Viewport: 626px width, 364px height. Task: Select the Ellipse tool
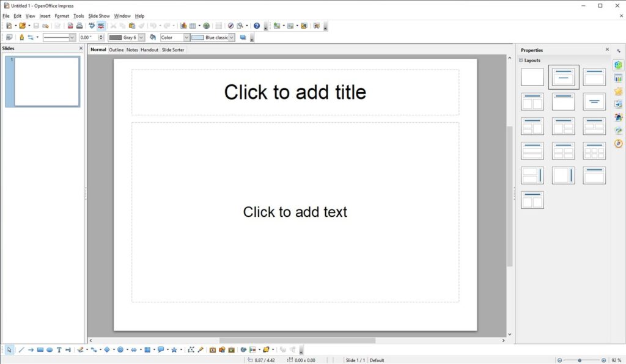(x=50, y=349)
